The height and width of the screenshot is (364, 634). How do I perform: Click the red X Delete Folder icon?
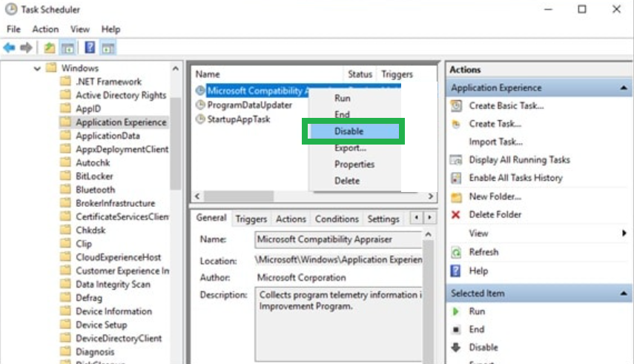(456, 215)
